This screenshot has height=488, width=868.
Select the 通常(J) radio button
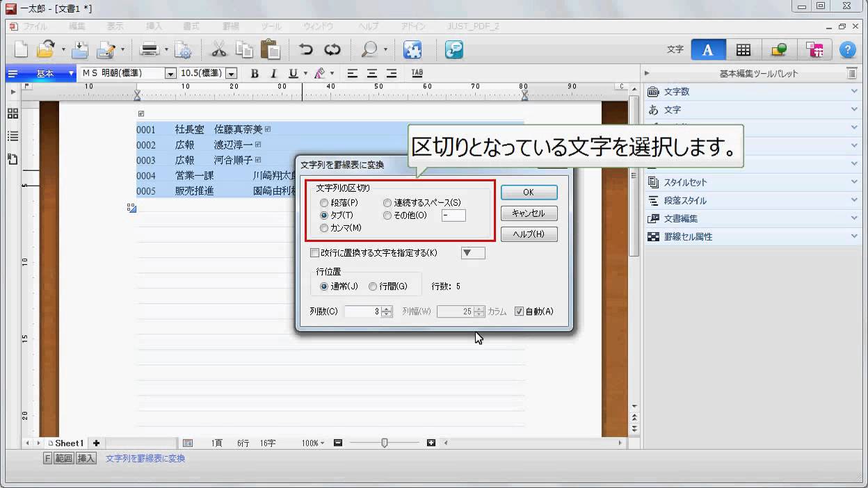[324, 286]
